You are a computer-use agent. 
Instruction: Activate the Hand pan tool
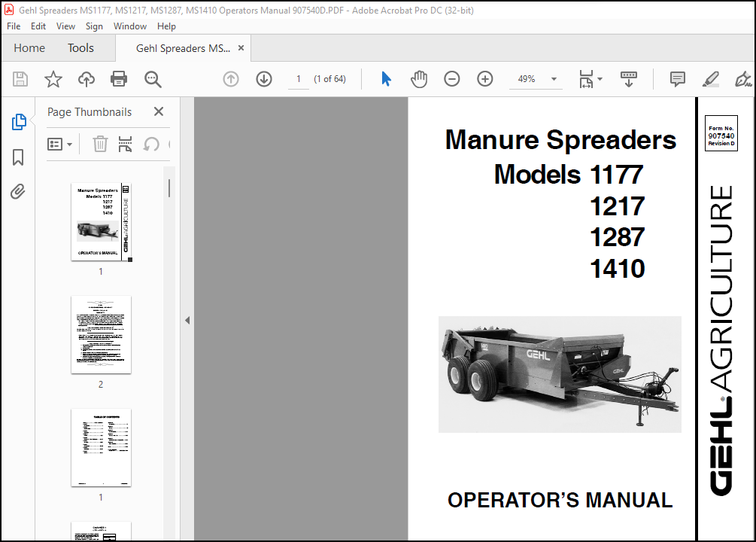(419, 79)
